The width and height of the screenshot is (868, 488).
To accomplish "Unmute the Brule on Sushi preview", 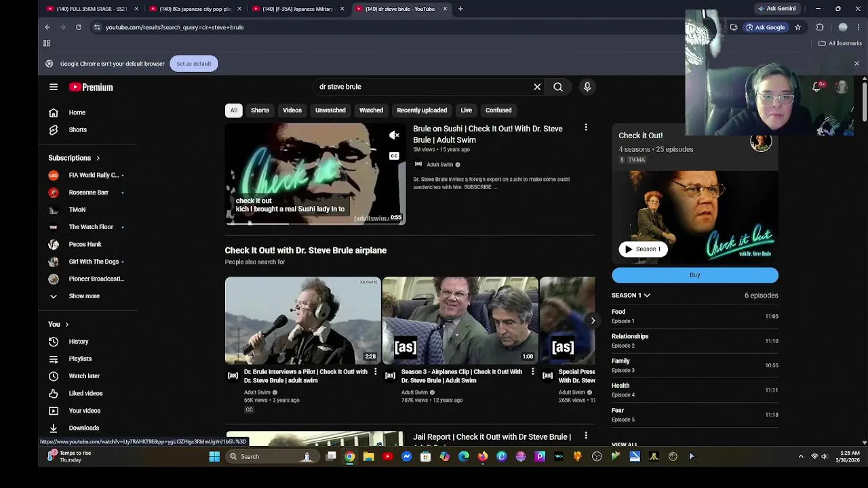I will [x=394, y=136].
